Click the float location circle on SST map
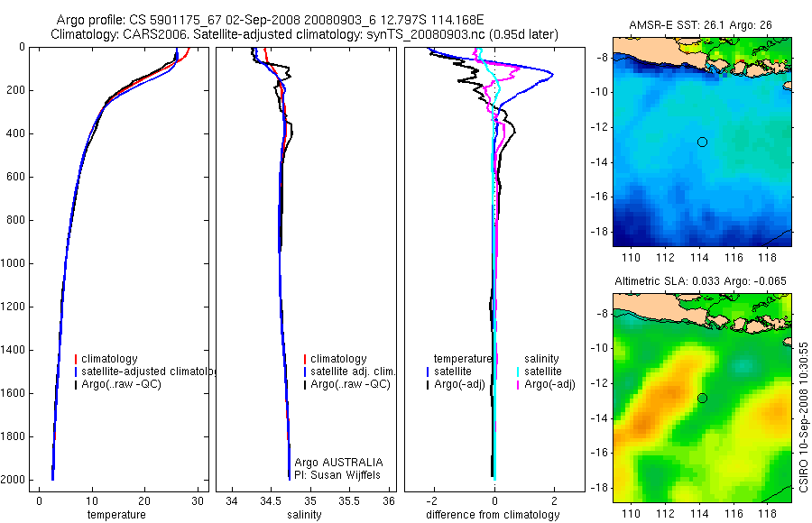This screenshot has height=523, width=812. point(702,142)
